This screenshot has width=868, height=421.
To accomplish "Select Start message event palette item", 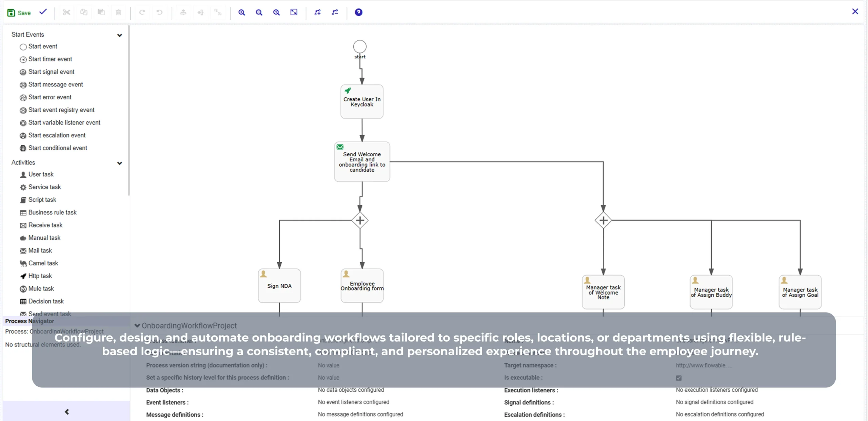I will 51,85.
